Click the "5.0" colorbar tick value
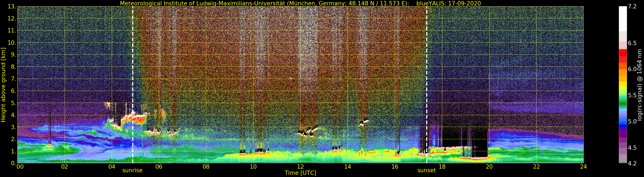This screenshot has height=177, width=644. 632,121
